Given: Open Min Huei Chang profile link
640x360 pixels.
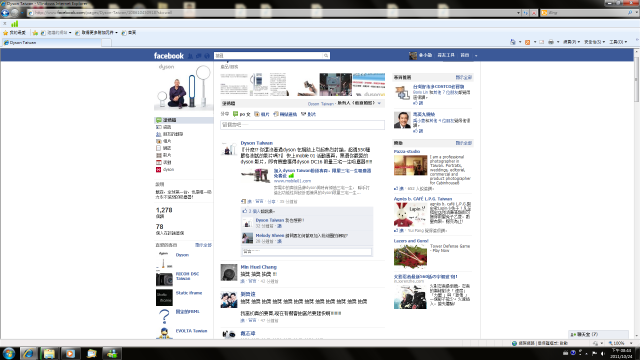Looking at the screenshot, I should (x=258, y=267).
